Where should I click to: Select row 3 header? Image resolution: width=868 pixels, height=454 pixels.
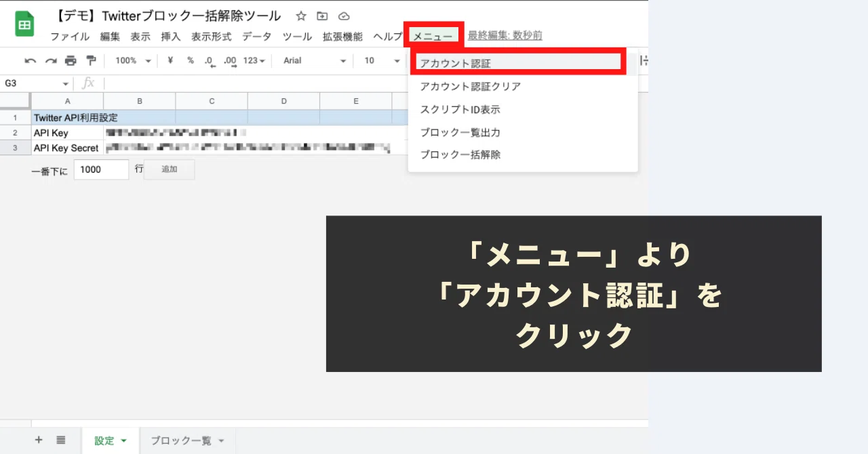[16, 148]
